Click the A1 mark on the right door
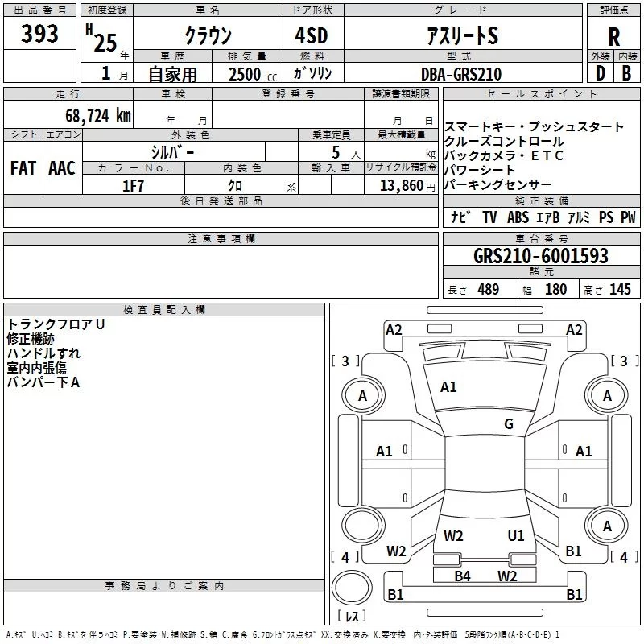The width and height of the screenshot is (644, 644). [x=584, y=452]
